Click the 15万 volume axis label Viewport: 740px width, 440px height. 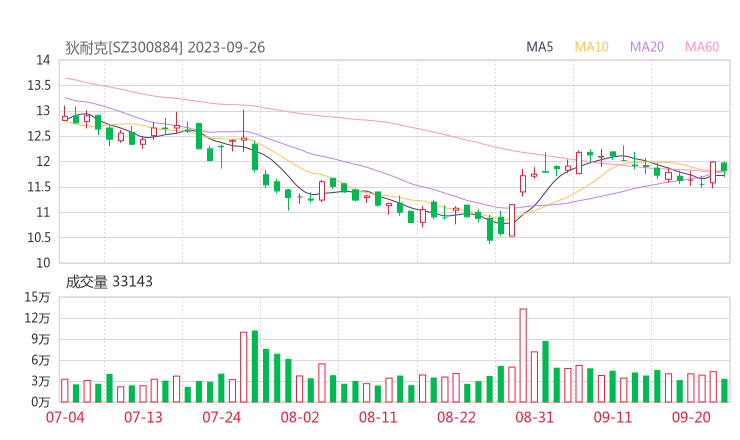point(37,297)
